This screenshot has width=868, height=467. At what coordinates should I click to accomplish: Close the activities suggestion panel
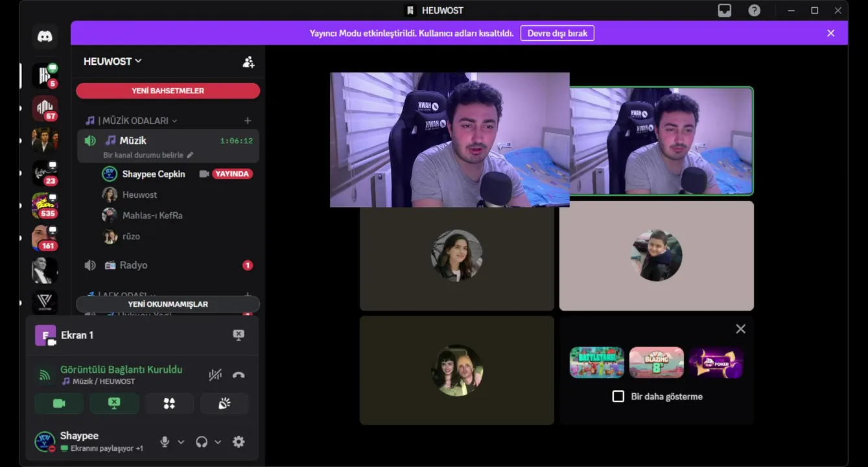click(741, 329)
